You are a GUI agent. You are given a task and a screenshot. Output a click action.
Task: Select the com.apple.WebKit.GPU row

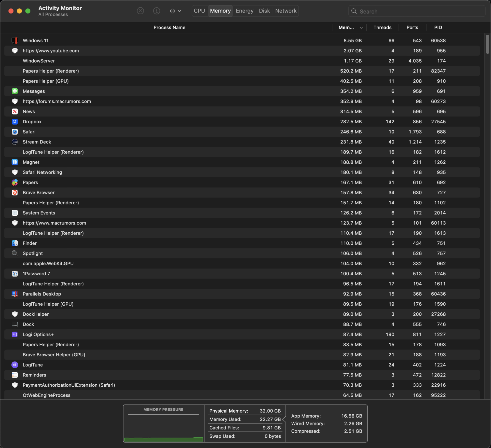(242, 263)
